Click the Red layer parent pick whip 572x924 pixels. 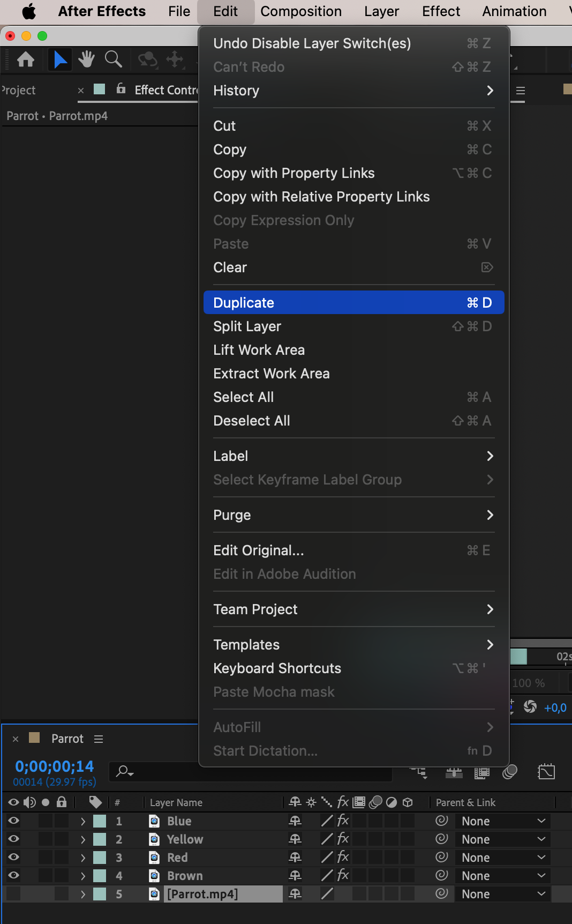tap(442, 857)
